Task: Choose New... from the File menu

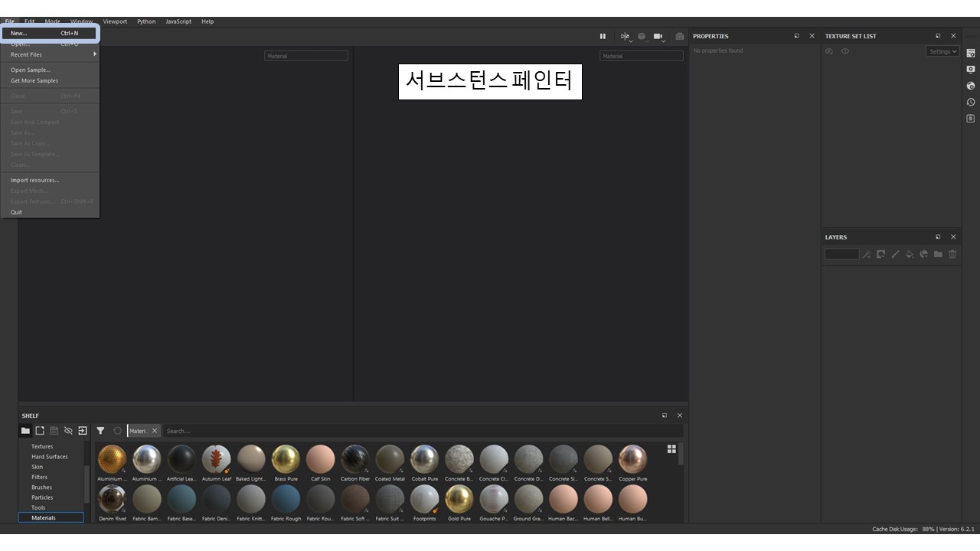Action: [x=51, y=33]
